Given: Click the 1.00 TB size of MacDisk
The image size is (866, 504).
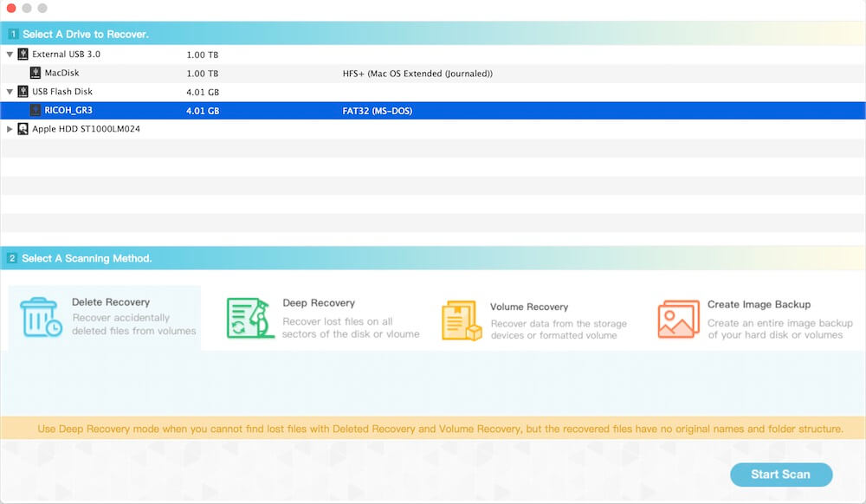Looking at the screenshot, I should 202,74.
